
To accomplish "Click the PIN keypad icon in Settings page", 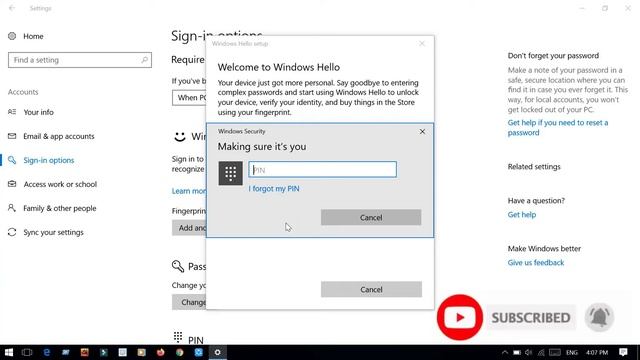I will tap(178, 337).
